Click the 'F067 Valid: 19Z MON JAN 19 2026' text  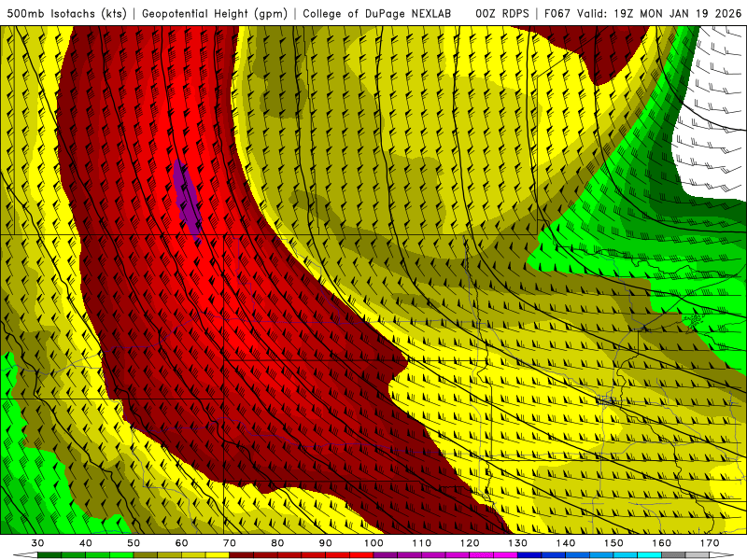tap(642, 13)
